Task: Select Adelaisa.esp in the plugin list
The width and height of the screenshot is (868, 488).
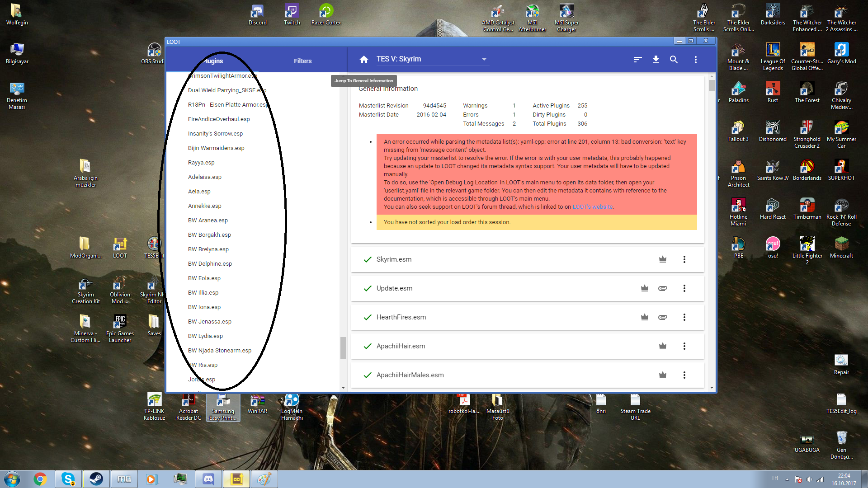Action: pos(205,177)
